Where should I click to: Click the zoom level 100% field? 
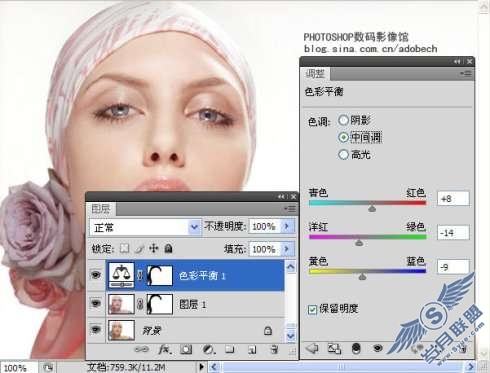tap(19, 368)
